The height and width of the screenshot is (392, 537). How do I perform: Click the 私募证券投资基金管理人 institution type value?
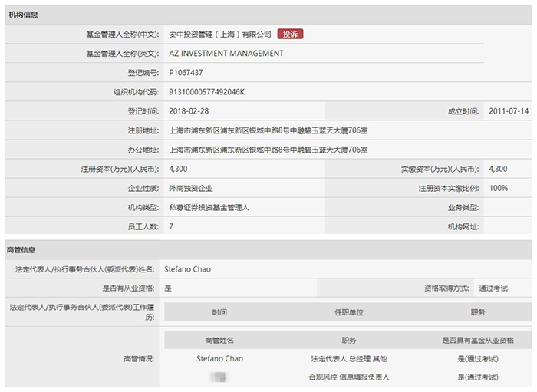tap(209, 207)
